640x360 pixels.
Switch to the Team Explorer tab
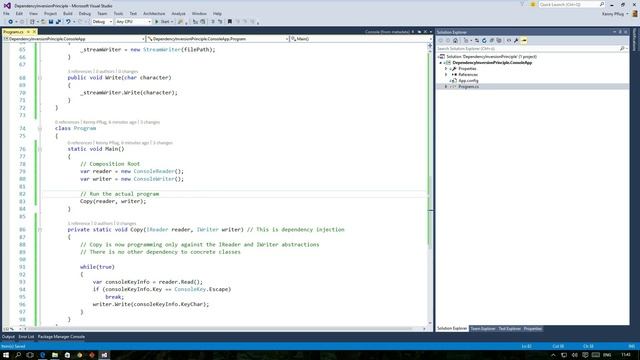tap(483, 329)
